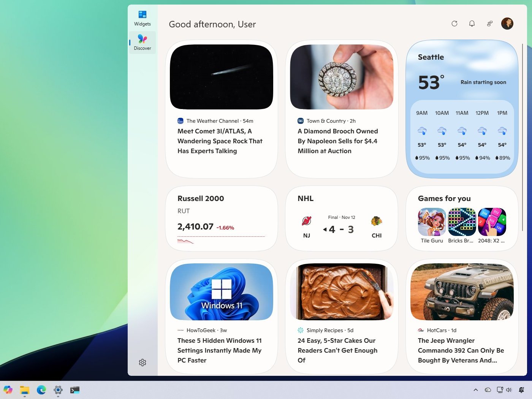Open the Russell 2000 stock widget

[222, 218]
